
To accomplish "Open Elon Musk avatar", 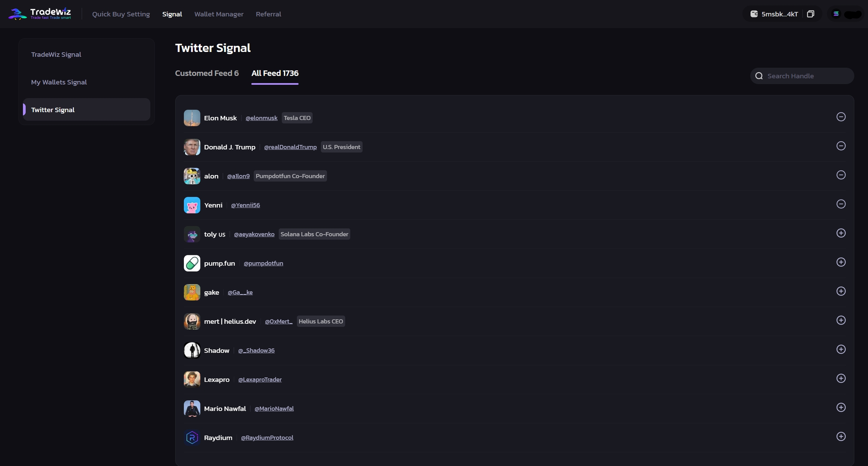I will tap(192, 118).
